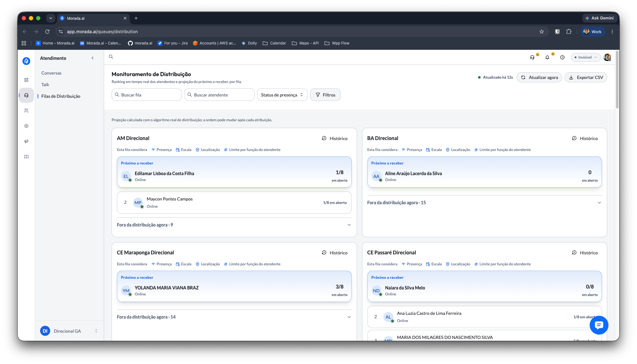View site information icon in the address bar

pyautogui.click(x=61, y=32)
